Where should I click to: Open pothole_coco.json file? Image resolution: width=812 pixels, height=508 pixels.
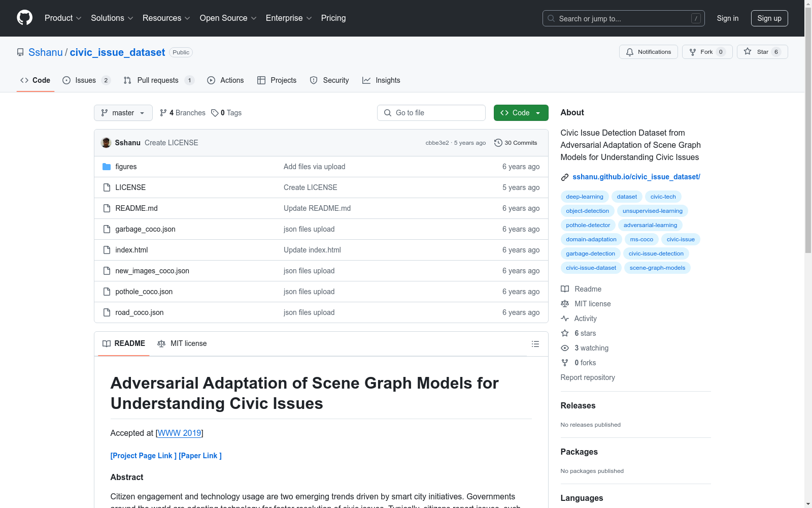144,292
